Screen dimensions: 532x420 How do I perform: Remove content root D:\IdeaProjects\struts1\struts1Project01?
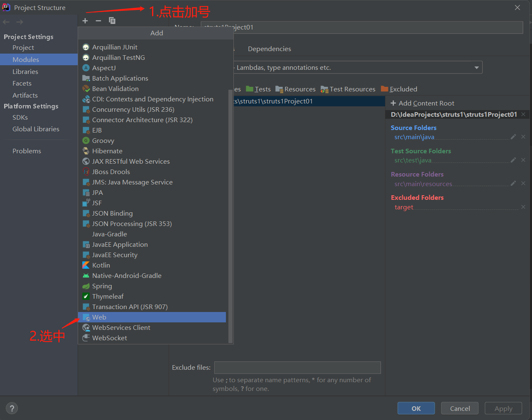[523, 114]
